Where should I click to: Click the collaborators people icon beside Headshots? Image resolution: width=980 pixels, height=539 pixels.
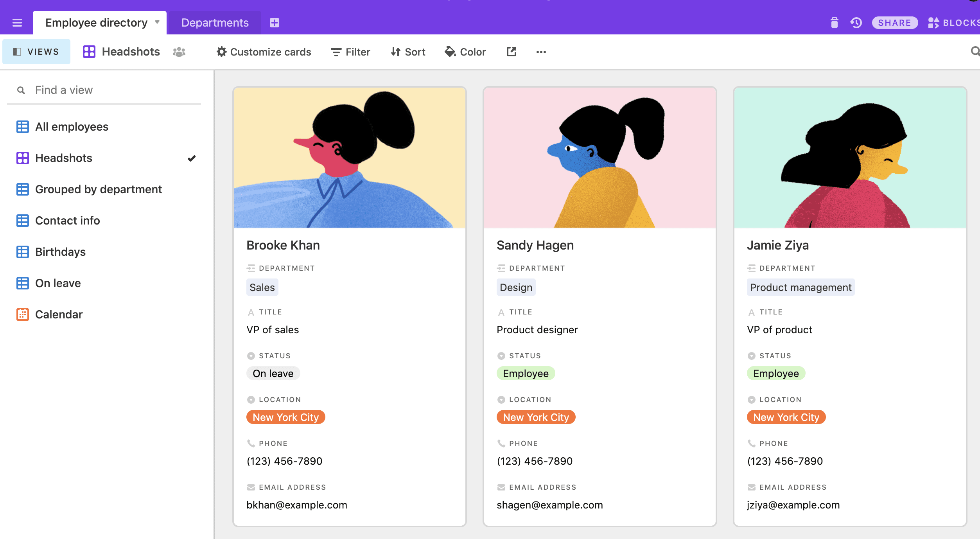click(179, 52)
